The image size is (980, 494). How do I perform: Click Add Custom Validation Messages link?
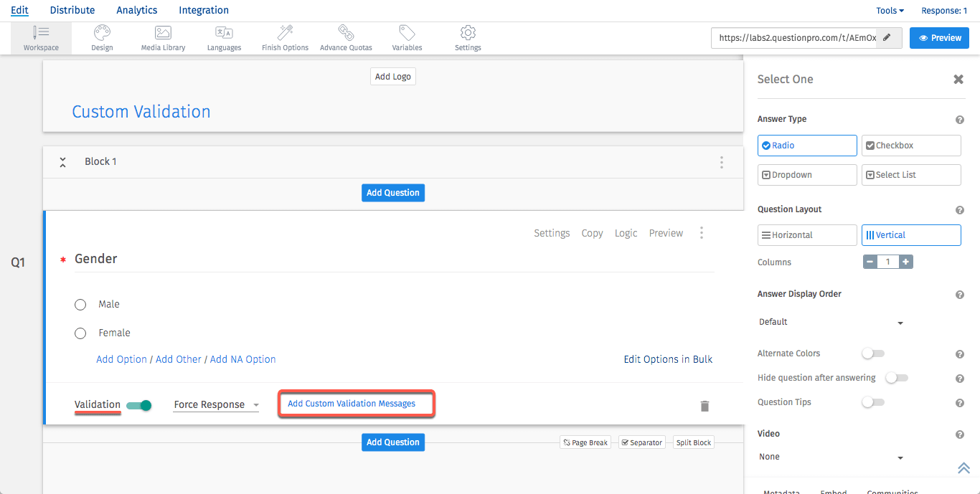(x=352, y=404)
